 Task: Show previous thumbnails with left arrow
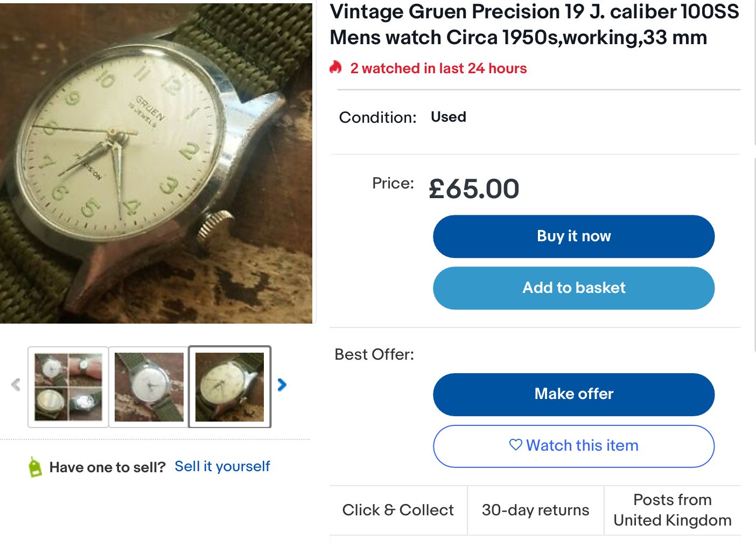click(16, 384)
